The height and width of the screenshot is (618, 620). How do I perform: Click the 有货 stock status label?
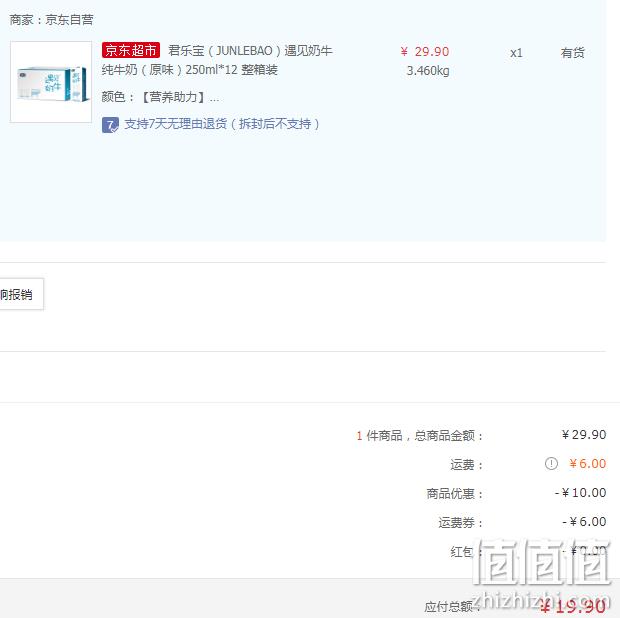pos(572,53)
